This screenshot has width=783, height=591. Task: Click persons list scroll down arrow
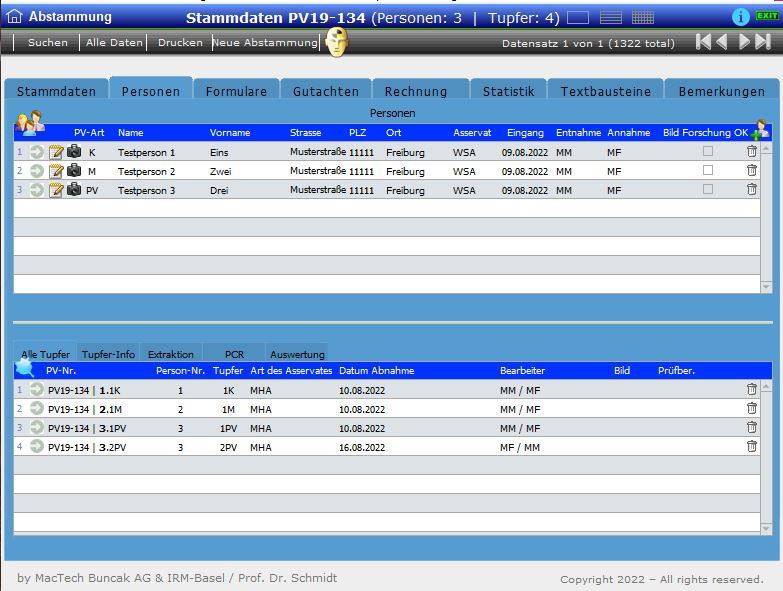tap(766, 287)
